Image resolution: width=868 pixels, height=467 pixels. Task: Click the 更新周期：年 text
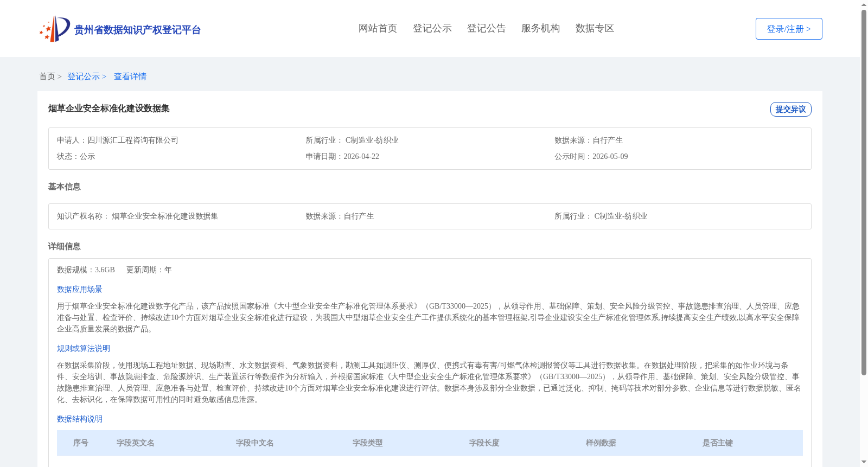click(x=149, y=270)
